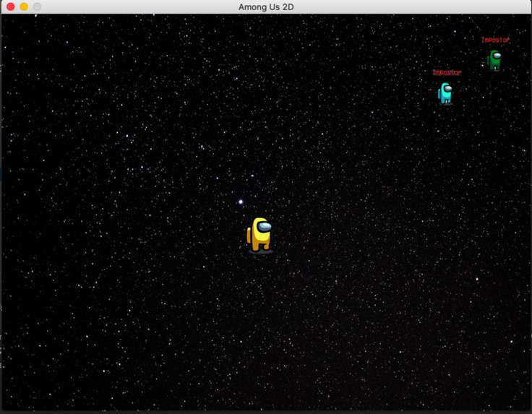Close the Among Us 2D window
The height and width of the screenshot is (414, 532).
pos(11,7)
